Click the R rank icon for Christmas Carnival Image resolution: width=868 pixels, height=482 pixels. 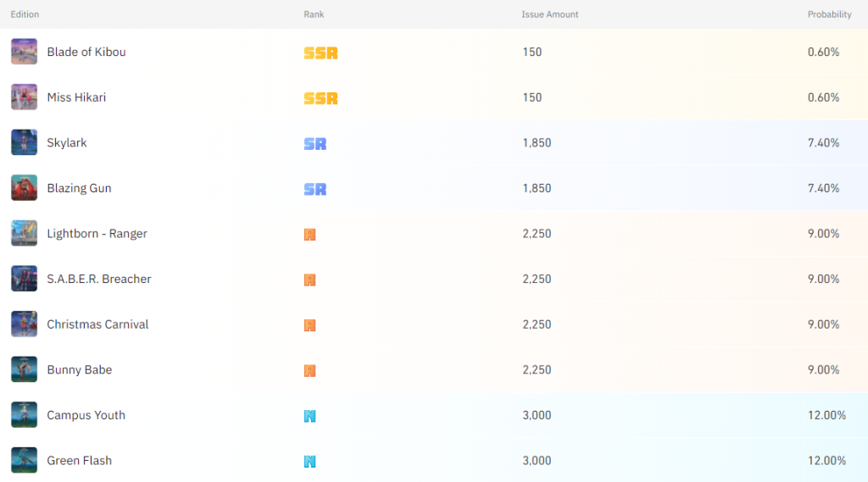(x=310, y=325)
